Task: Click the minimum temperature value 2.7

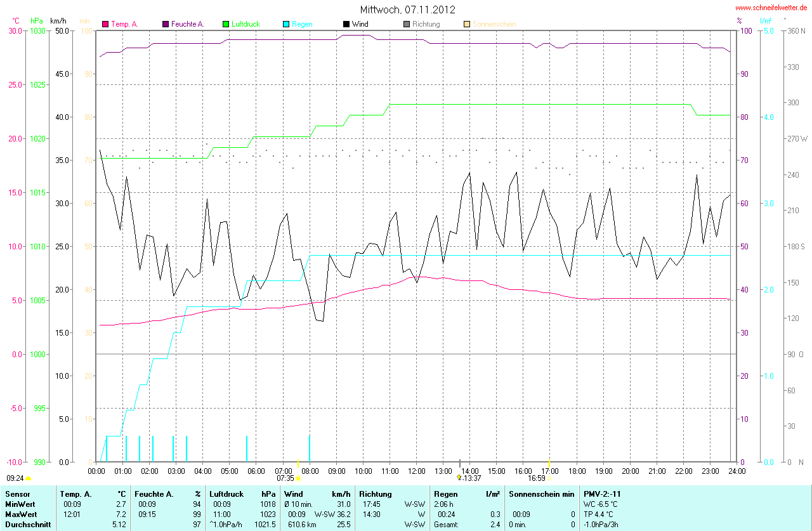Action: point(121,504)
